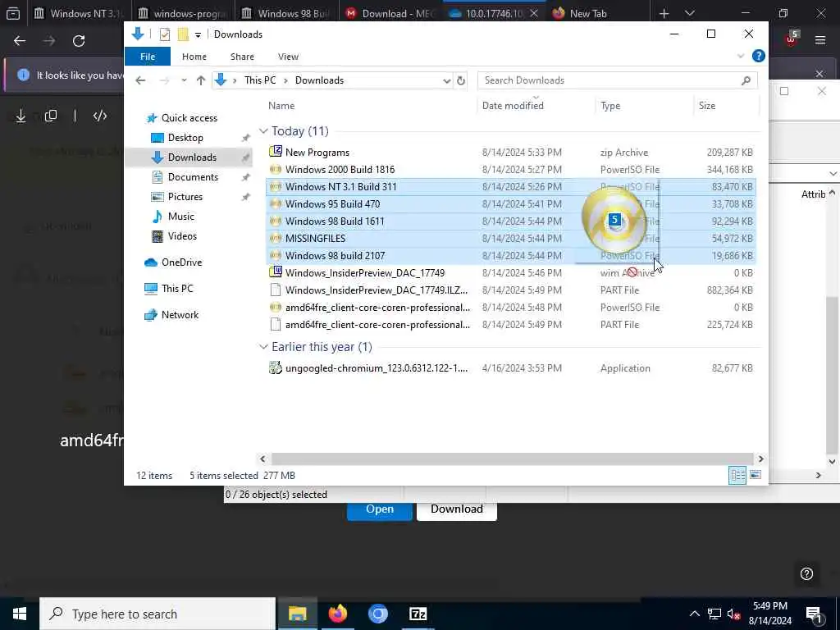Refresh the Downloads folder
This screenshot has width=840, height=630.
click(x=461, y=81)
